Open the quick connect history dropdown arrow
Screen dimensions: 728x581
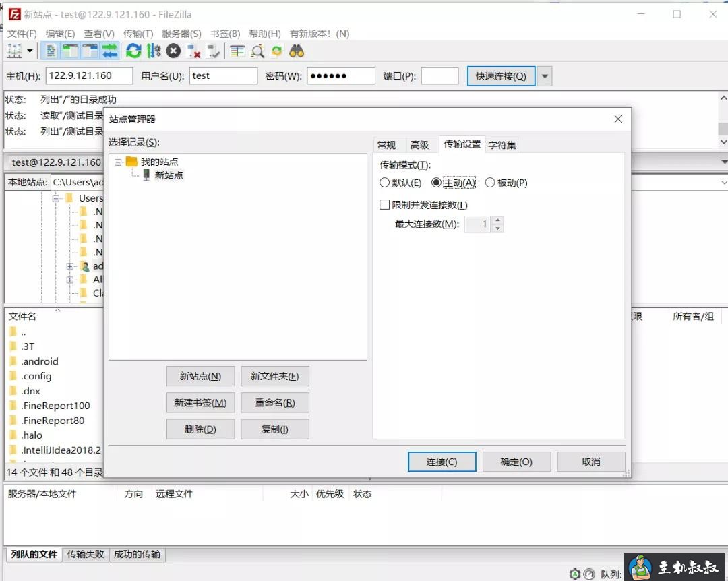pyautogui.click(x=545, y=76)
